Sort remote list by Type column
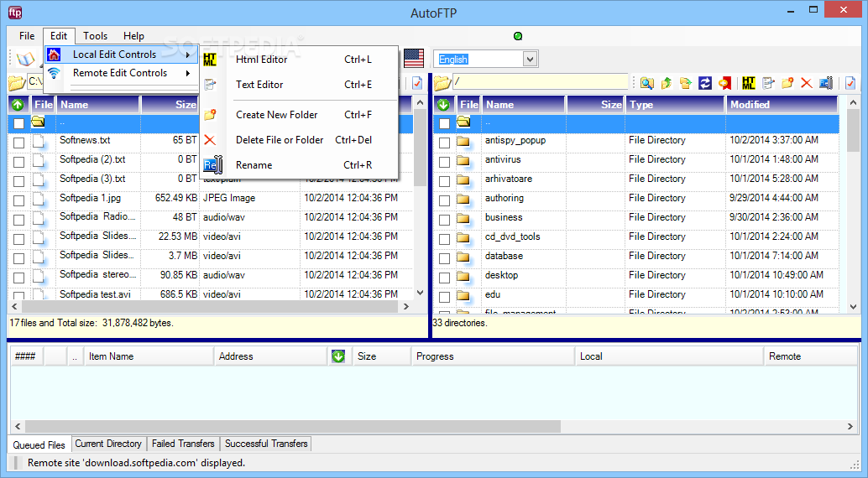This screenshot has height=478, width=868. click(x=675, y=104)
